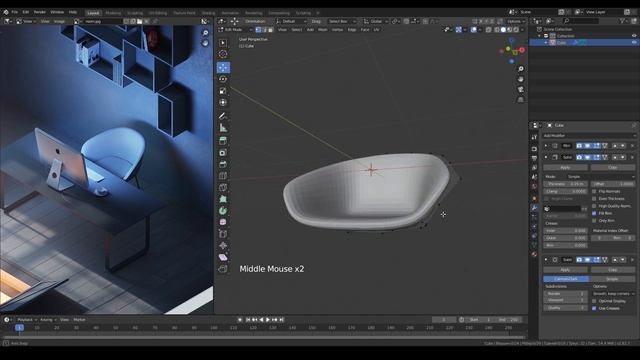Click Copy on the Solidify modifier
This screenshot has height=360, width=640.
(x=613, y=168)
